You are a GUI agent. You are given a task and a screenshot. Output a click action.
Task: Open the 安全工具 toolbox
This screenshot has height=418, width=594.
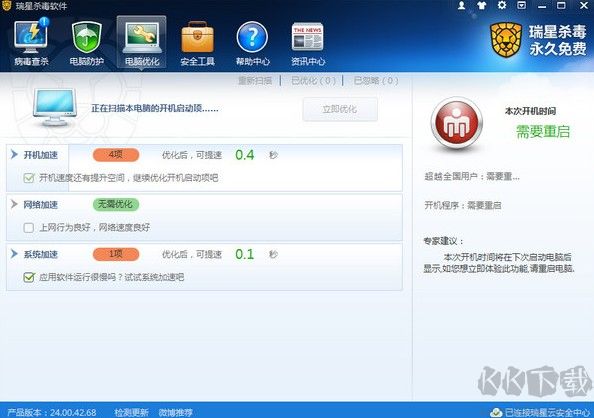(x=197, y=43)
